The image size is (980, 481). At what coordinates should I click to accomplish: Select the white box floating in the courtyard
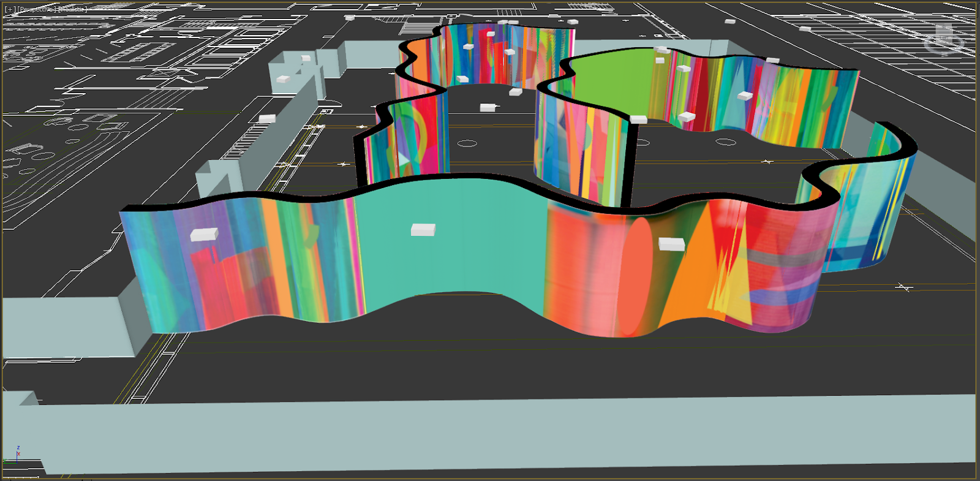click(488, 108)
